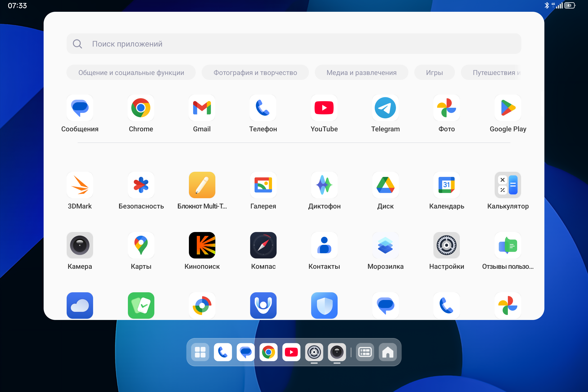Launch the Калькулятор app
Image resolution: width=588 pixels, height=392 pixels.
(x=508, y=185)
